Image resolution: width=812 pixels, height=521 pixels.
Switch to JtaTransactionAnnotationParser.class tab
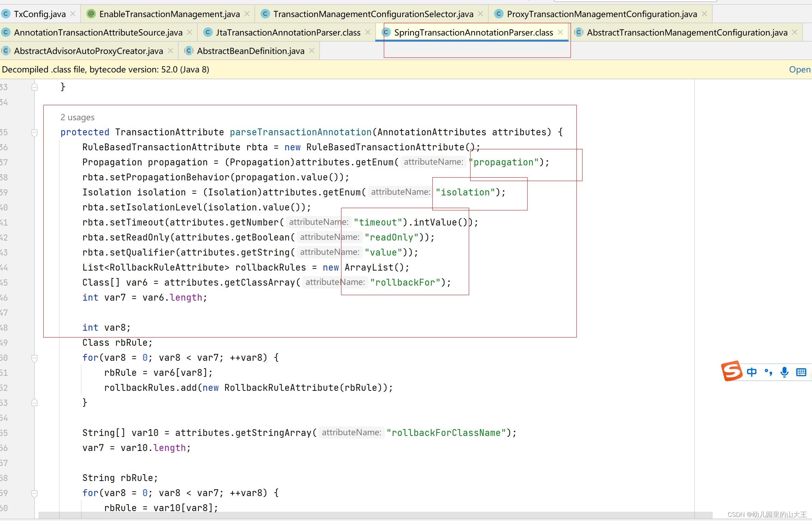(x=288, y=32)
